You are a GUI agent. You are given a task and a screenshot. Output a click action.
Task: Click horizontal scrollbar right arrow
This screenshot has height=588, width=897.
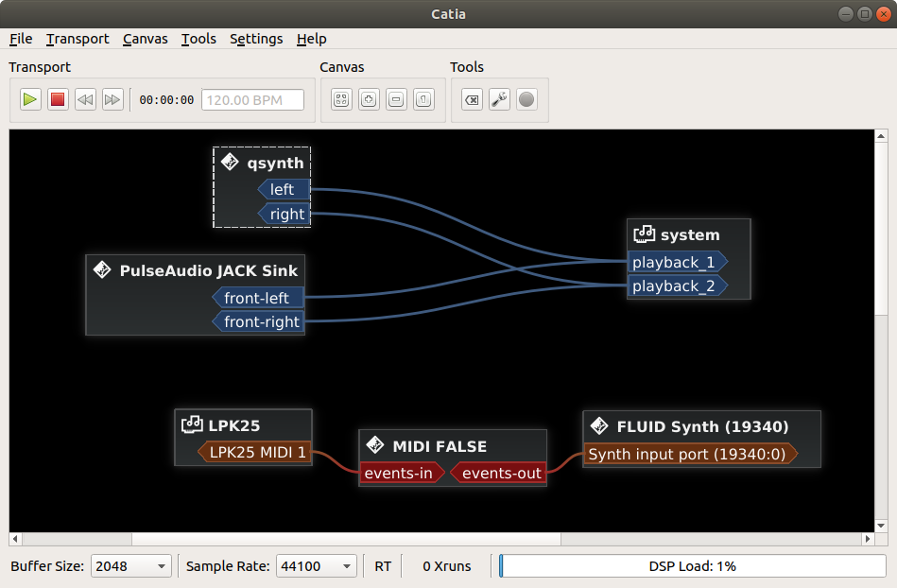pyautogui.click(x=868, y=539)
